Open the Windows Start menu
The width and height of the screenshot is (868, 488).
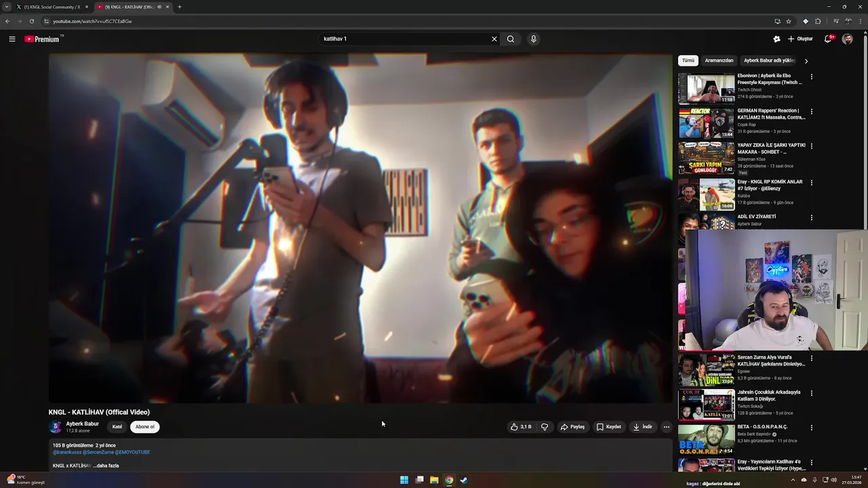(x=404, y=480)
